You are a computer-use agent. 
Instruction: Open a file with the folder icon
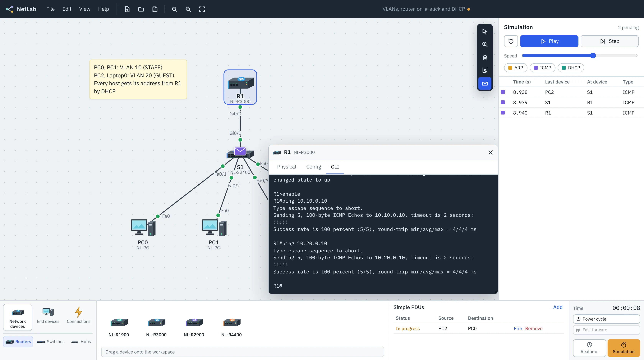tap(141, 9)
